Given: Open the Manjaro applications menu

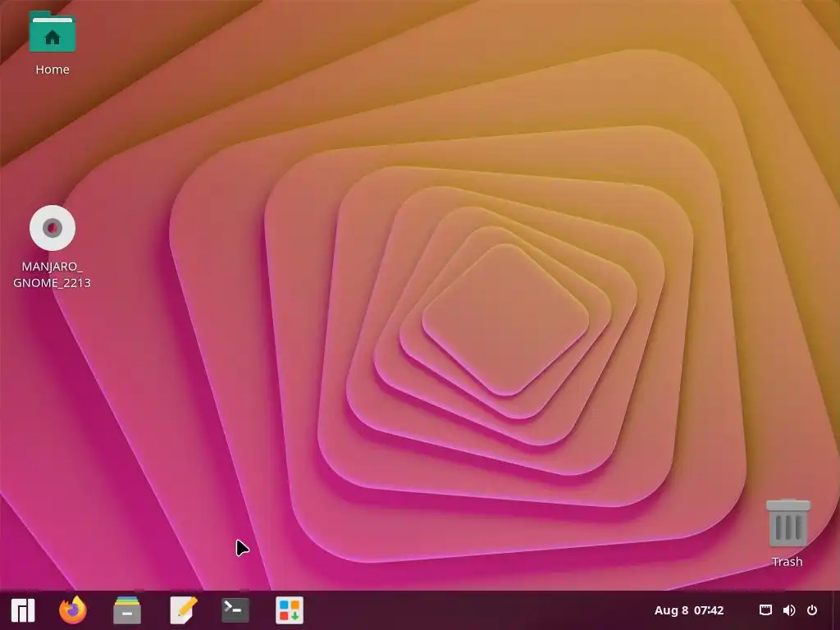Looking at the screenshot, I should click(x=22, y=610).
